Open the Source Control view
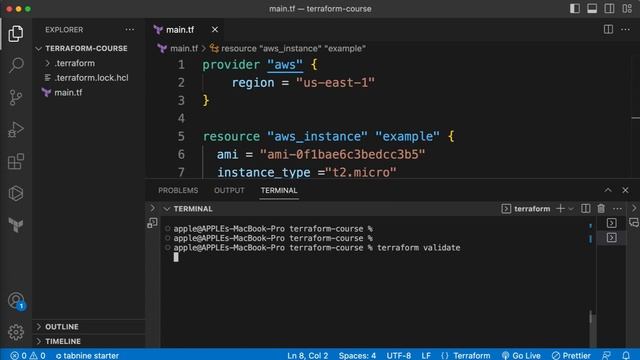Viewport: 640px width, 360px height. 16,98
